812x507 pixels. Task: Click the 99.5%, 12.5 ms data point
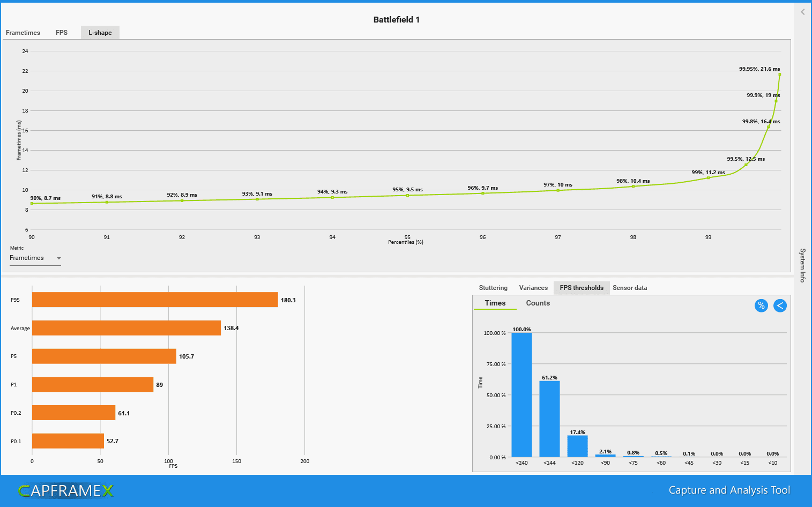point(746,165)
